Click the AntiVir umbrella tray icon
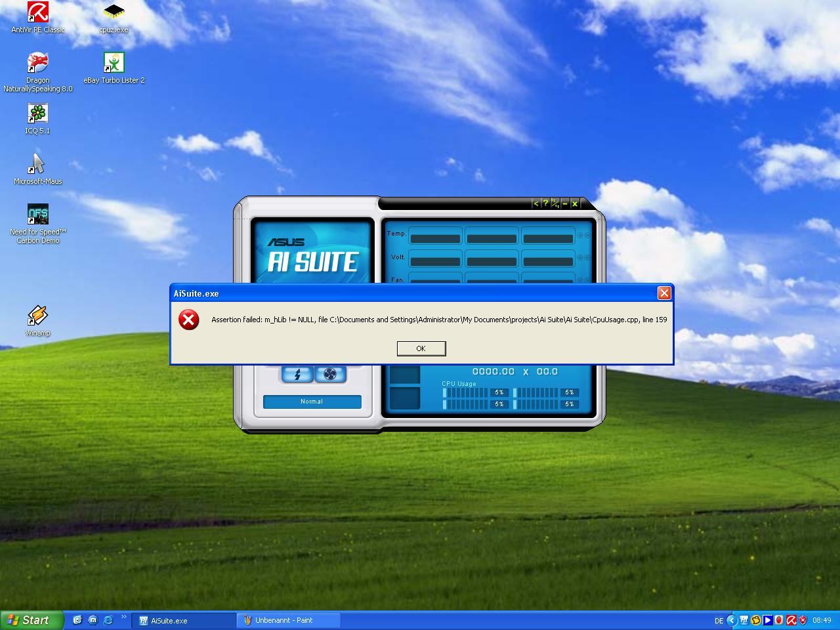Screen dimensions: 840x630 791,620
